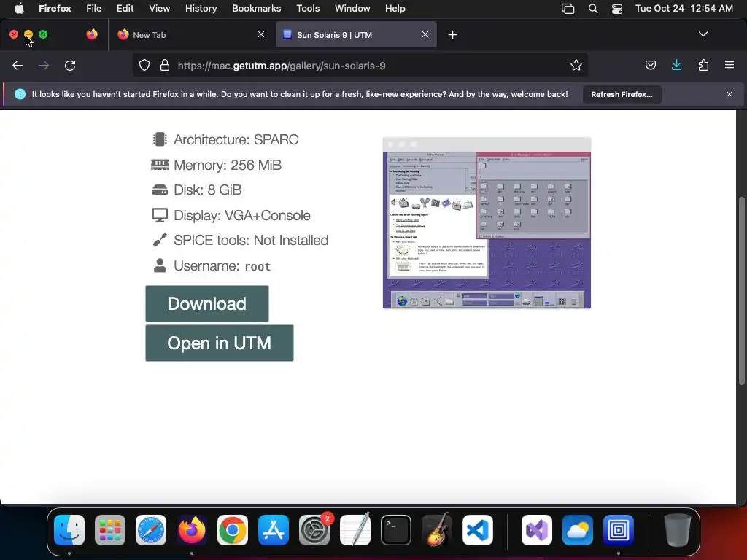Screen dimensions: 747x560
Task: Launch Visual Studio Code from Dock
Action: 477,530
